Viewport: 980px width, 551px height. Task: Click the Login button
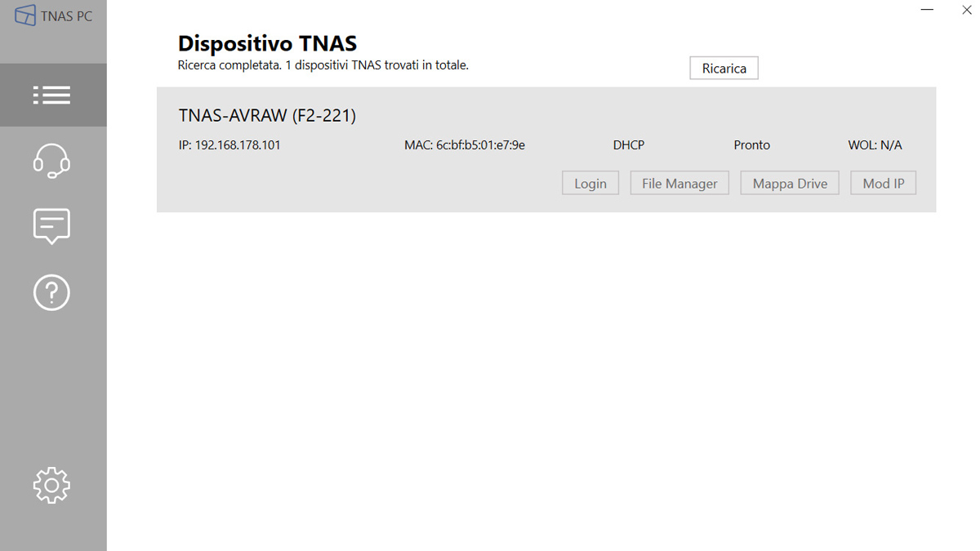click(x=590, y=184)
